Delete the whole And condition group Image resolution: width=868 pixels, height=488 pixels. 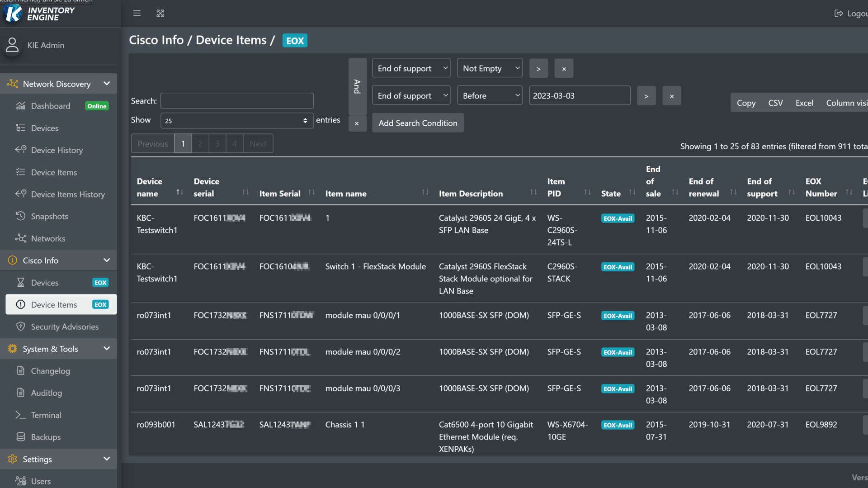point(357,123)
